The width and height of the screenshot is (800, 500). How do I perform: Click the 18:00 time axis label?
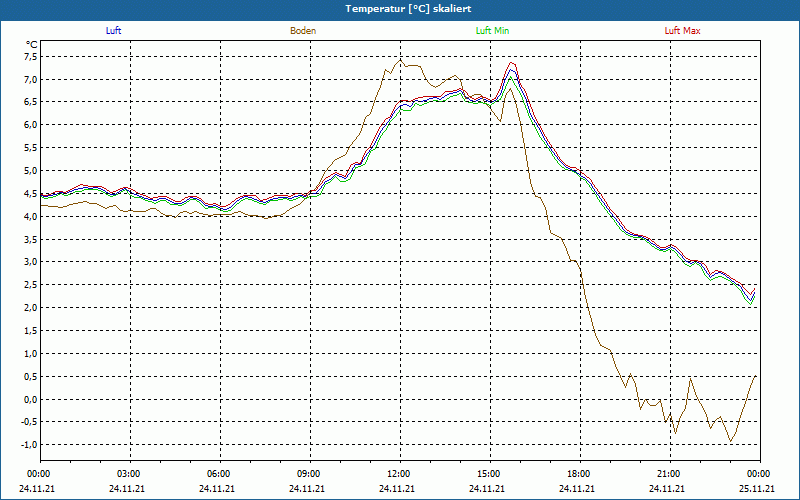(581, 474)
